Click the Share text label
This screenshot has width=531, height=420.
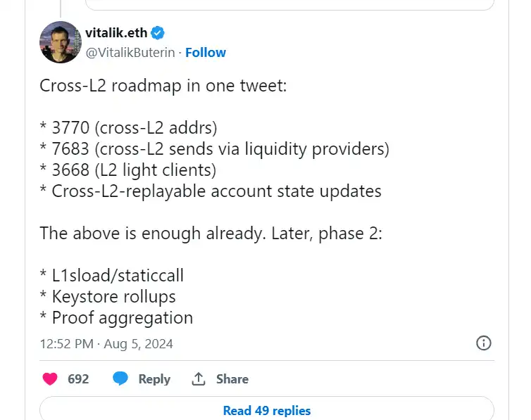pyautogui.click(x=232, y=378)
